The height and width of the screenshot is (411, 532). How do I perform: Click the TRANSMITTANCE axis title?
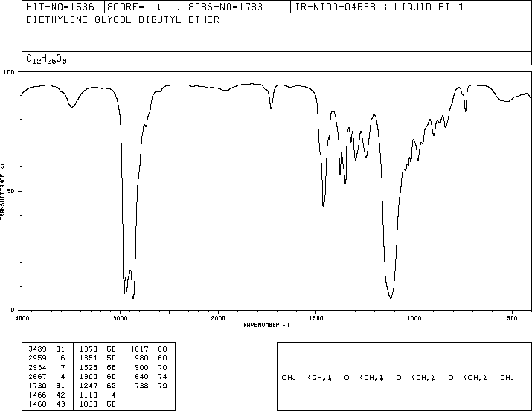(x=2, y=192)
